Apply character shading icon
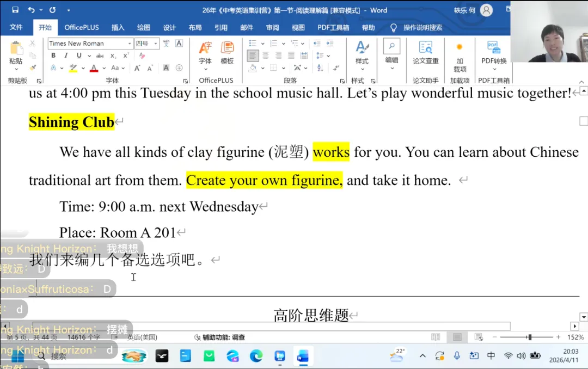Viewport: 588px width, 369px height. (x=166, y=68)
